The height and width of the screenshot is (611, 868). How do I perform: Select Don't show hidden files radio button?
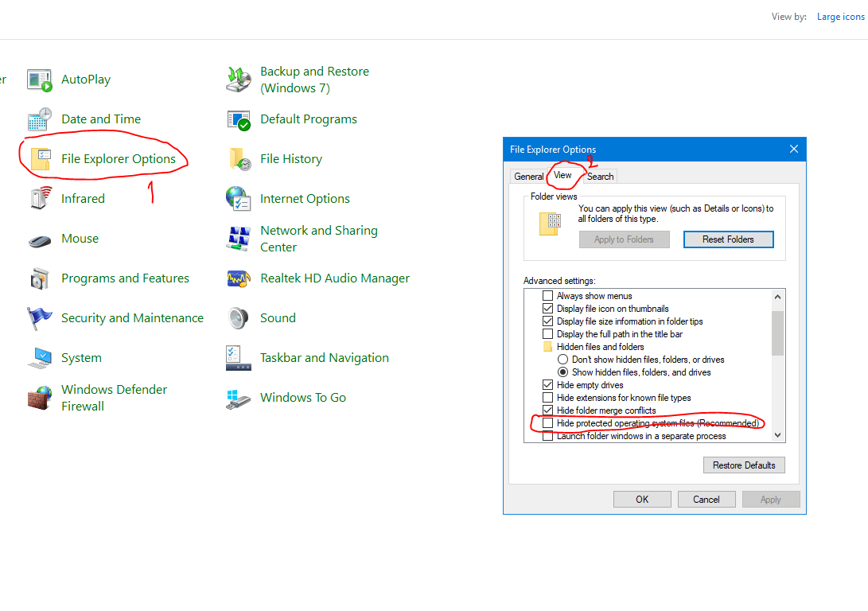pyautogui.click(x=563, y=360)
